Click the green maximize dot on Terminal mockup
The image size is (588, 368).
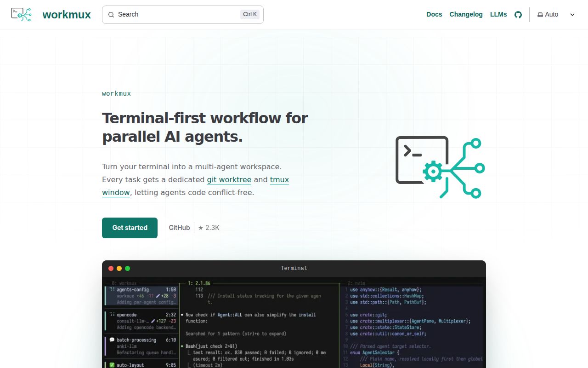coord(127,268)
